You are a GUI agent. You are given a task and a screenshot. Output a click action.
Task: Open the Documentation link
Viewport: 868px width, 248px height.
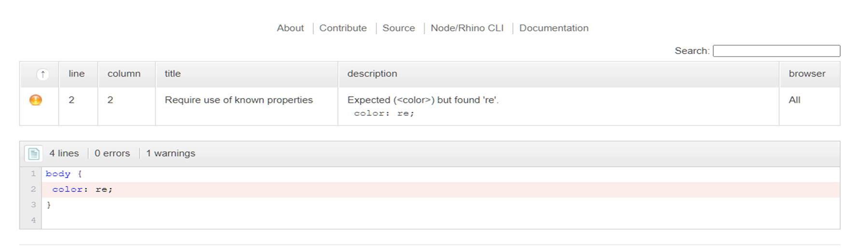tap(553, 28)
